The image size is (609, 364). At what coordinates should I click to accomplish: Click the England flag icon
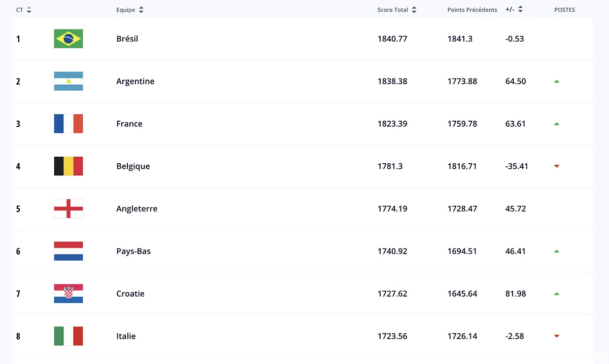[x=68, y=208]
